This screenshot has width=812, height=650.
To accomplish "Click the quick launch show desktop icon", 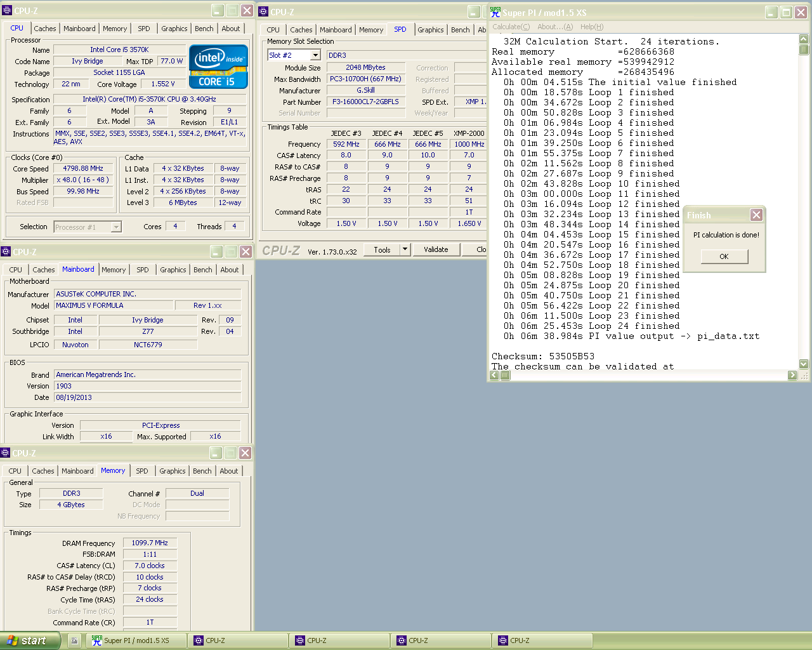I will (74, 640).
